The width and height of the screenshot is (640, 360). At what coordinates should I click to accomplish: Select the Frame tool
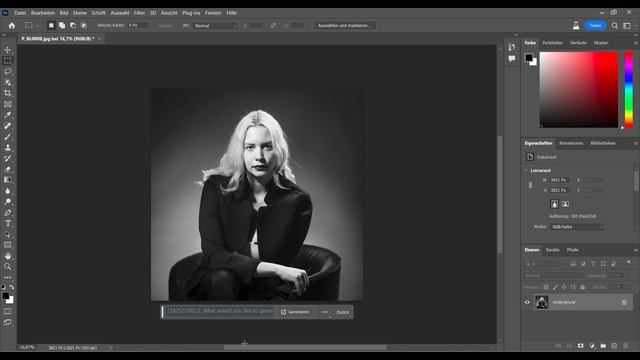(x=8, y=104)
